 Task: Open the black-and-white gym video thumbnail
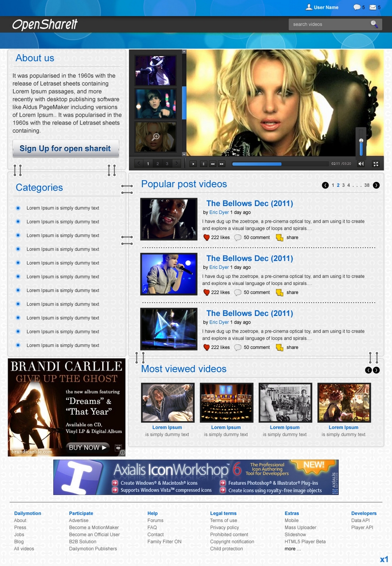click(286, 402)
